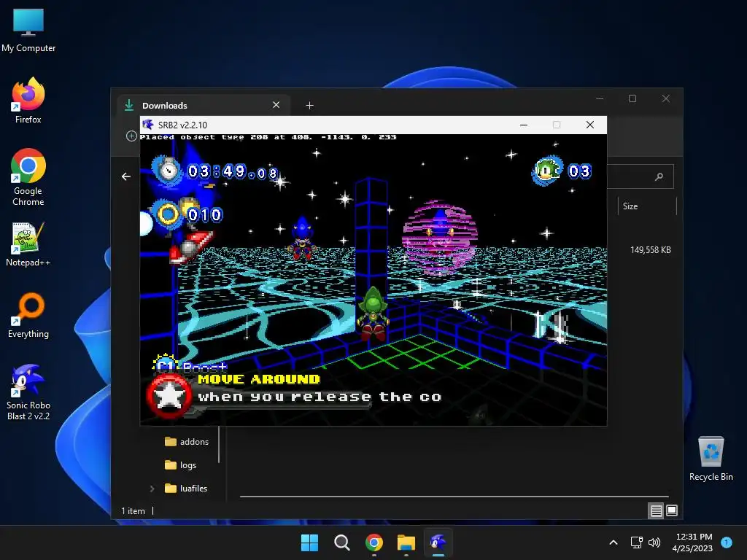This screenshot has width=747, height=560.
Task: Launch Firefox from desktop
Action: (28, 101)
